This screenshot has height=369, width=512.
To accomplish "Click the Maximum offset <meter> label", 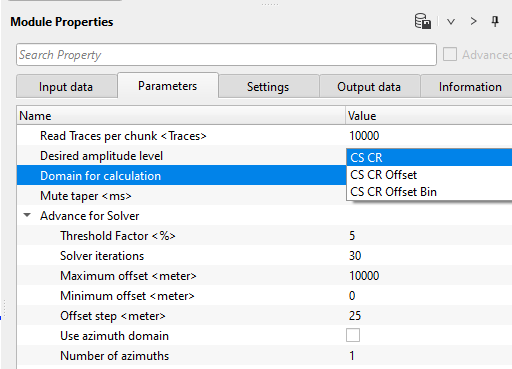I will click(128, 276).
